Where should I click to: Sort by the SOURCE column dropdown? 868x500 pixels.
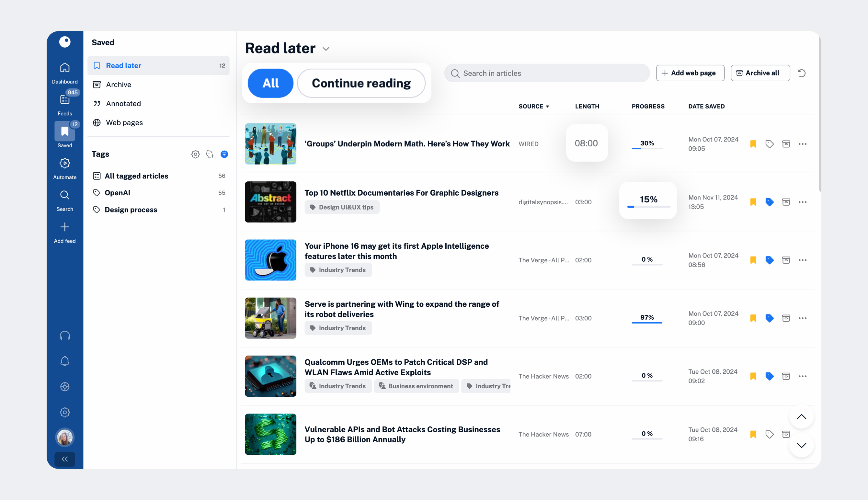pos(533,107)
